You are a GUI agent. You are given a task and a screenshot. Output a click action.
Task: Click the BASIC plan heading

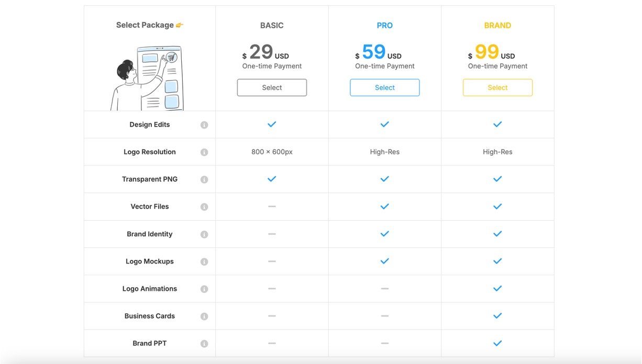[x=272, y=25]
